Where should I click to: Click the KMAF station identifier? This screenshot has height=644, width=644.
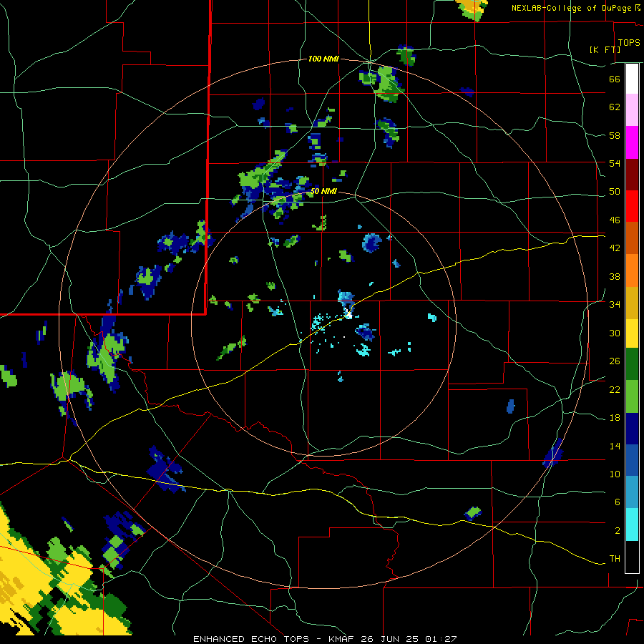(x=342, y=639)
